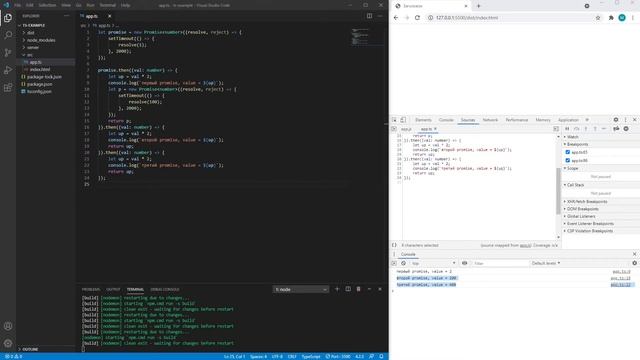Screen dimensions: 640x360
Task: Open the Accounts icon in VS Code activity bar
Action: click(x=8, y=326)
